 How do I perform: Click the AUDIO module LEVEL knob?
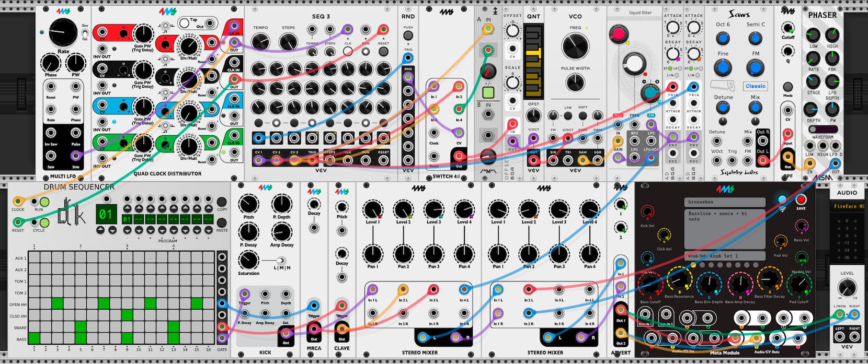tap(847, 288)
